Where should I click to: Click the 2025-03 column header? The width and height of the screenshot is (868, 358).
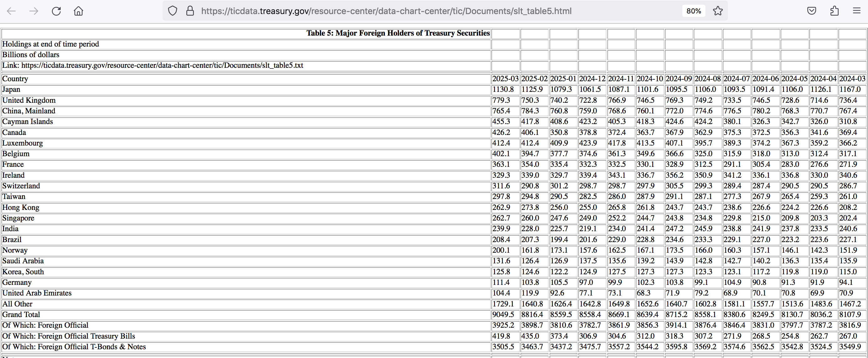click(x=505, y=79)
